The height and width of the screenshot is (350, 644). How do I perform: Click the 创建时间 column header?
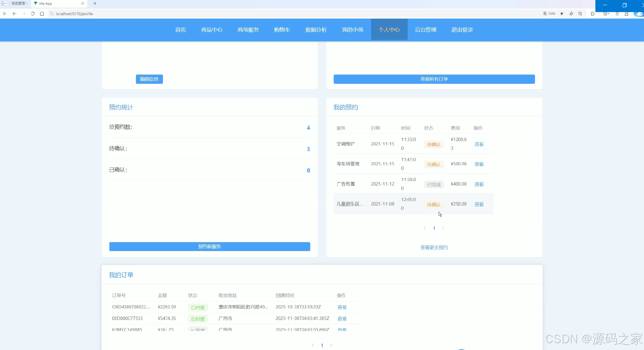point(285,296)
